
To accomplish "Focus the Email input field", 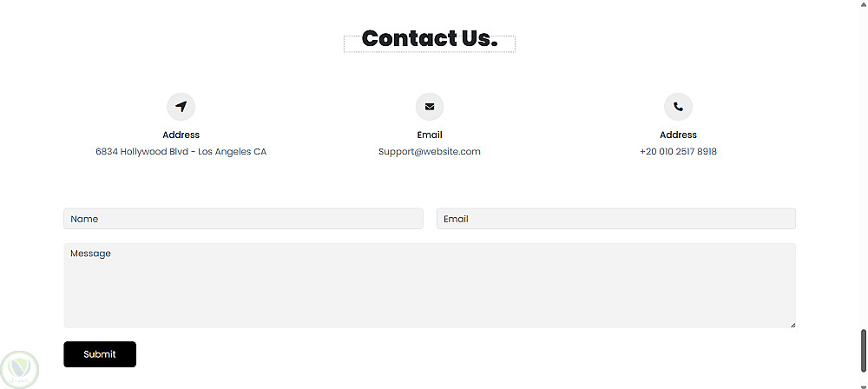I will [x=615, y=219].
